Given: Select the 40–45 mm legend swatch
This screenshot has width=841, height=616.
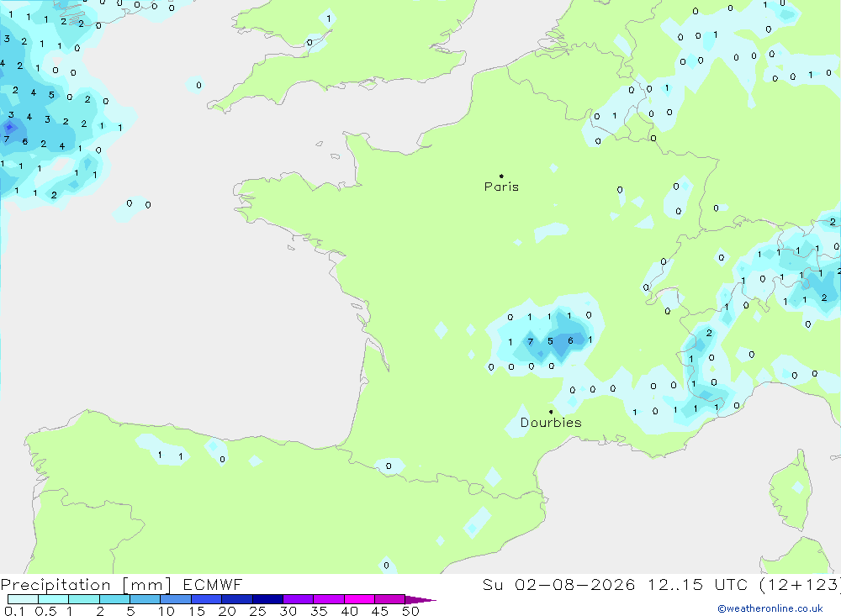Looking at the screenshot, I should [359, 599].
